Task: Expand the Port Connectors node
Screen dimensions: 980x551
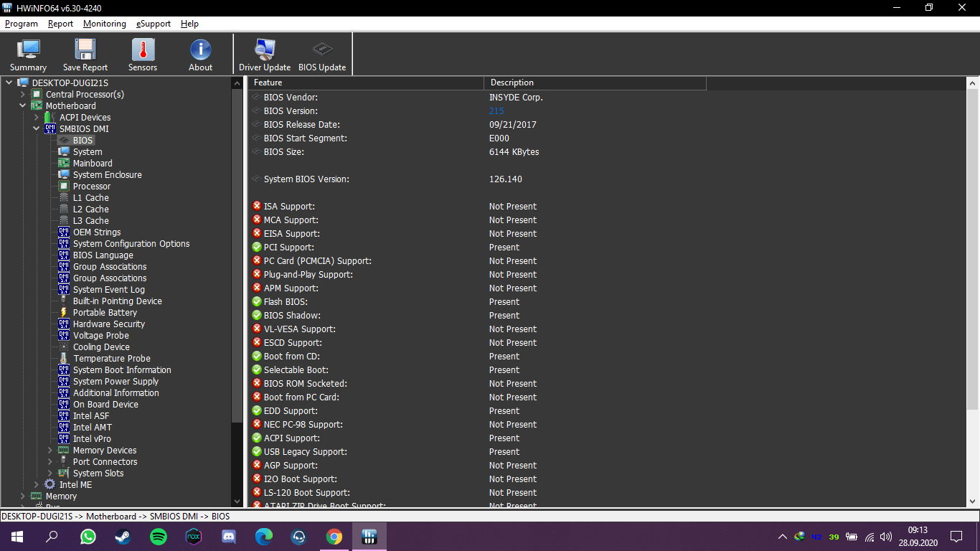Action: point(50,461)
